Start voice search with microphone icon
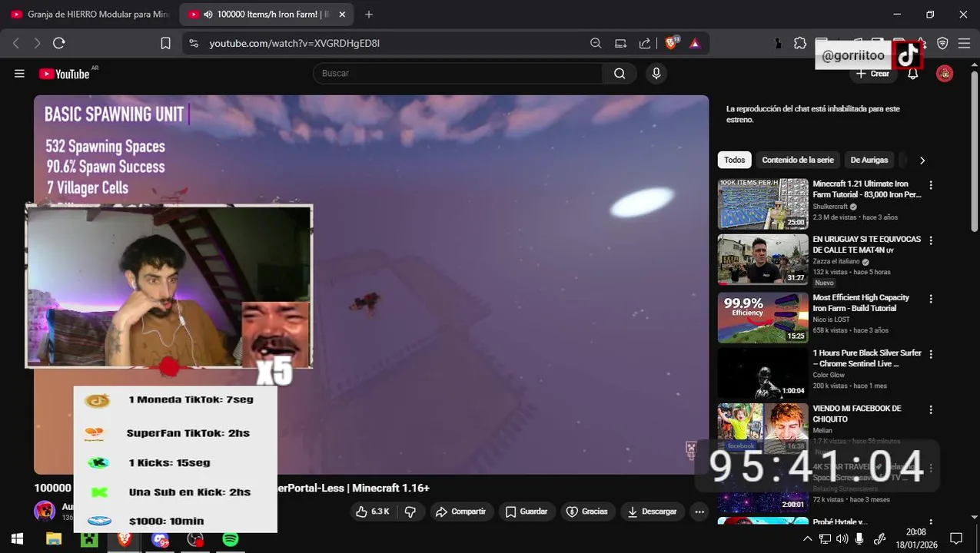This screenshot has width=980, height=553. [656, 74]
